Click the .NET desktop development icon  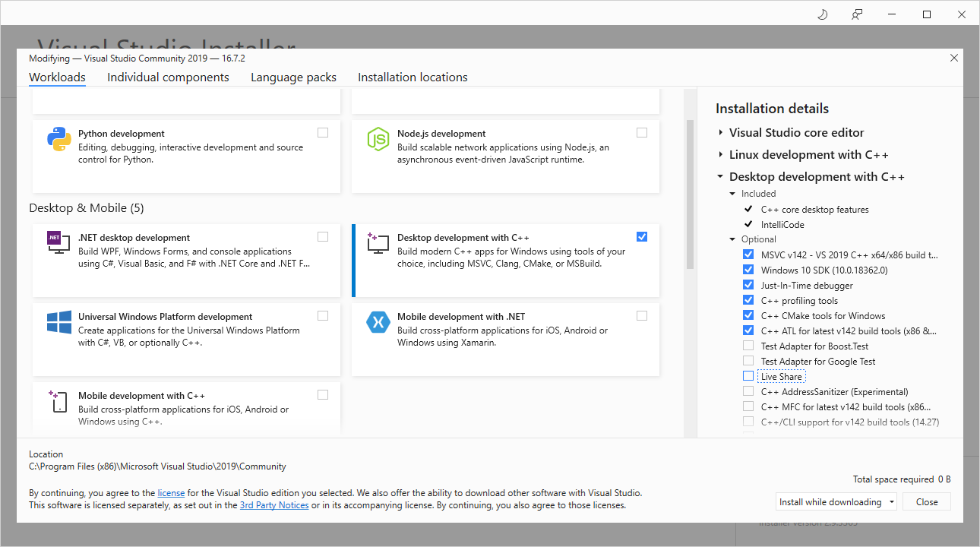(x=59, y=244)
